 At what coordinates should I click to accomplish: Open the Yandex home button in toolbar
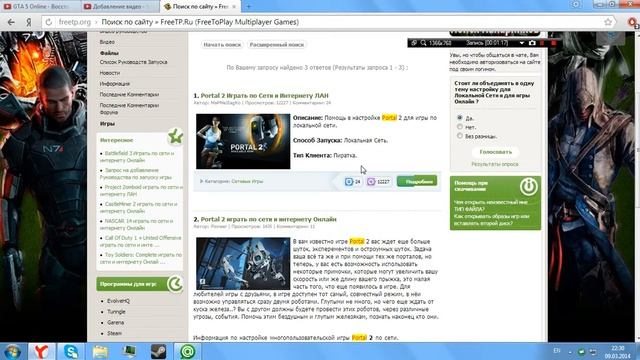click(x=29, y=22)
